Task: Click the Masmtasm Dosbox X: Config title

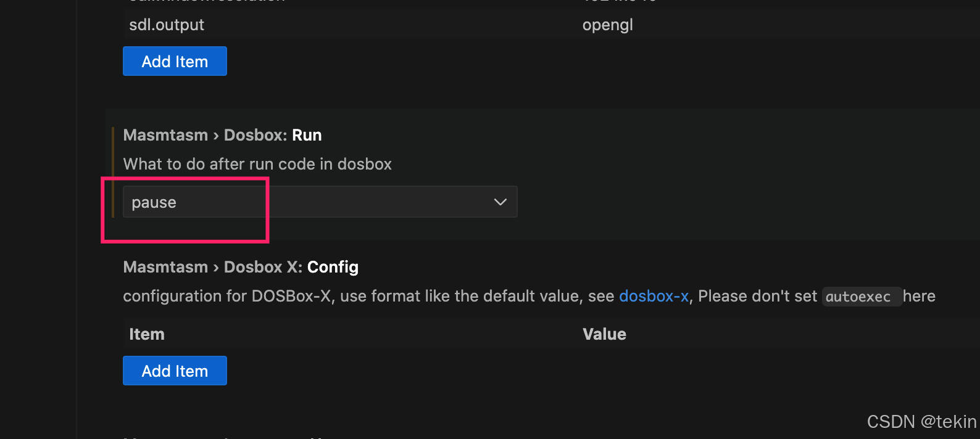Action: pyautogui.click(x=241, y=267)
